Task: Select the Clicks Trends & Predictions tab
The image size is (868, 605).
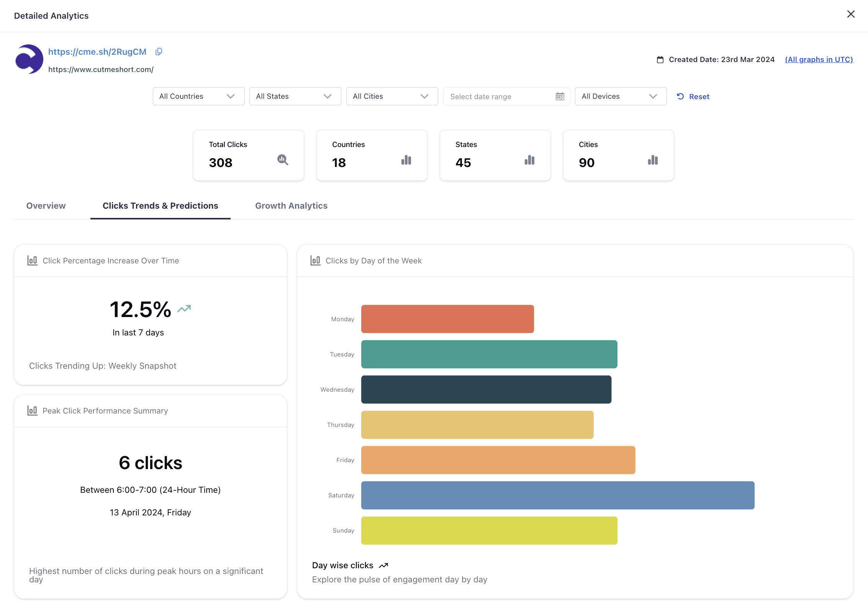Action: 160,206
